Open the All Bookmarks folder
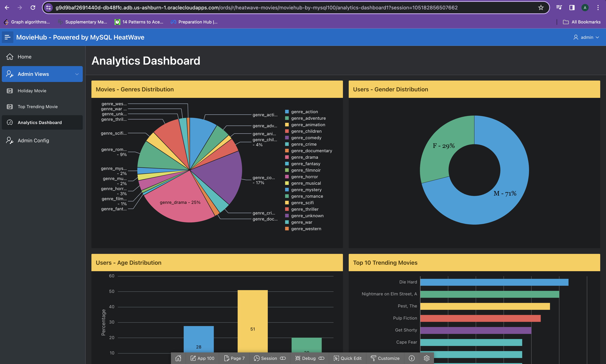The image size is (606, 364). (582, 22)
